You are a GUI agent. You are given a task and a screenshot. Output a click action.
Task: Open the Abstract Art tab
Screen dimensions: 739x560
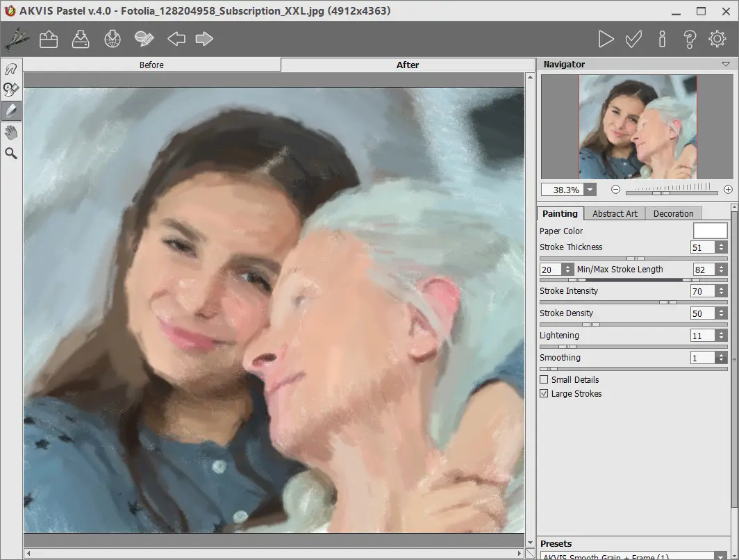[615, 213]
